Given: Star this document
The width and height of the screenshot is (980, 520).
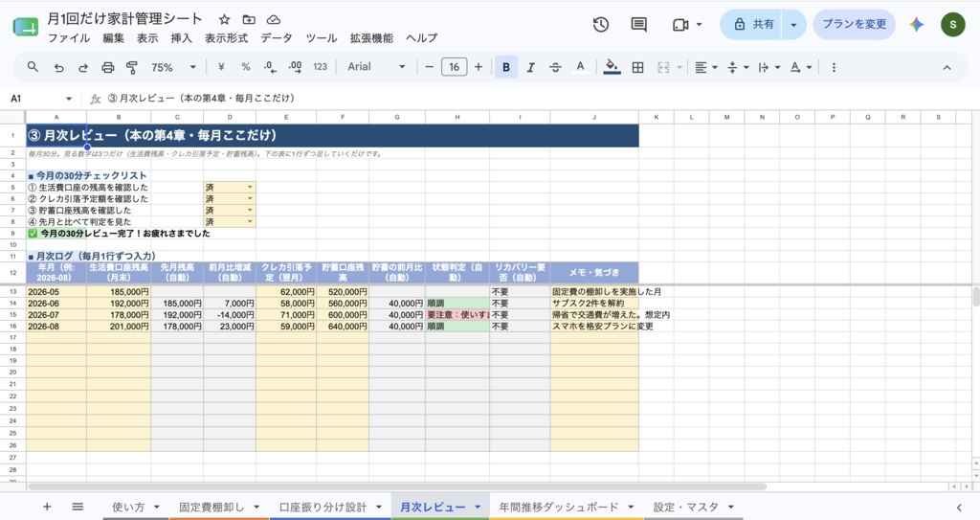Looking at the screenshot, I should coord(224,19).
